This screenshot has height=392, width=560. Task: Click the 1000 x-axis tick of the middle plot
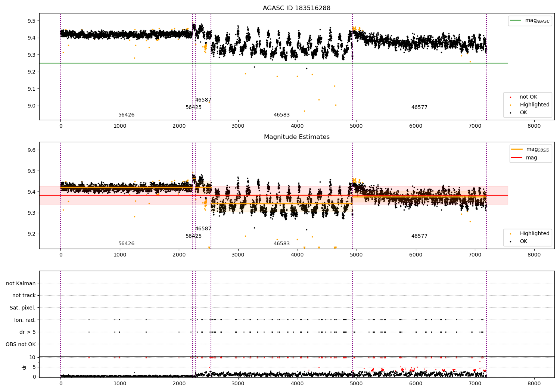coord(119,255)
